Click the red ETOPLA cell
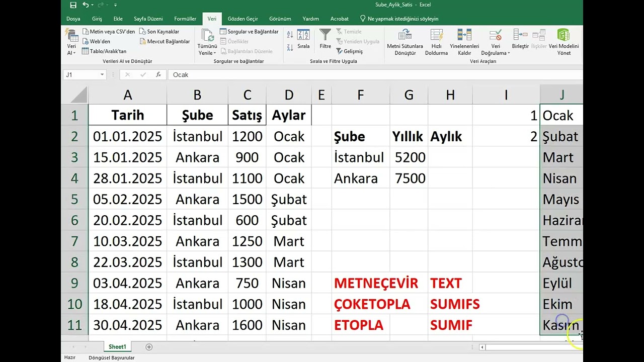644x362 pixels. [x=360, y=325]
